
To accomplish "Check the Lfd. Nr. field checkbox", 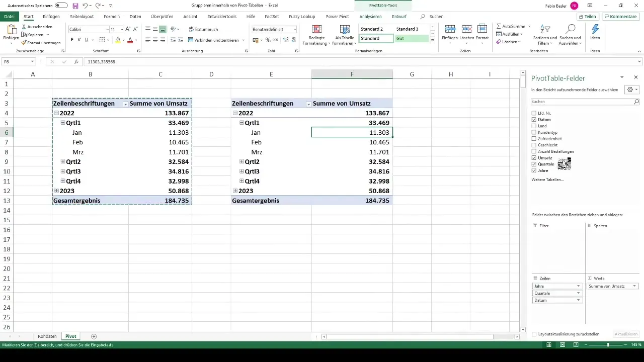I will [x=534, y=113].
